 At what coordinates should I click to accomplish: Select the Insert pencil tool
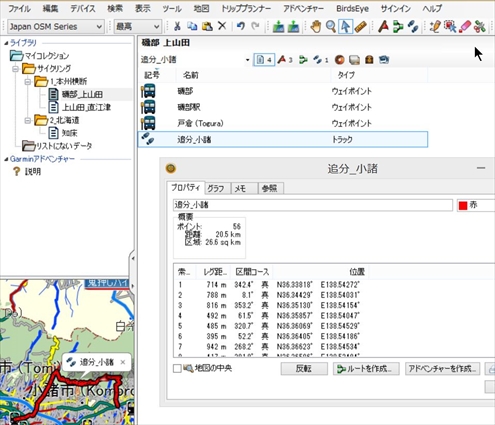[x=435, y=26]
